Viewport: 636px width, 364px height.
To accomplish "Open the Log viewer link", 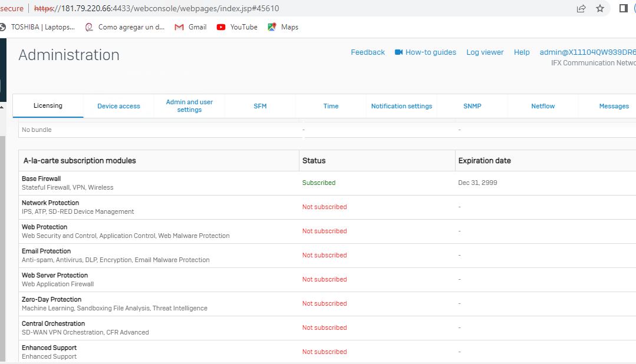I will coord(485,52).
